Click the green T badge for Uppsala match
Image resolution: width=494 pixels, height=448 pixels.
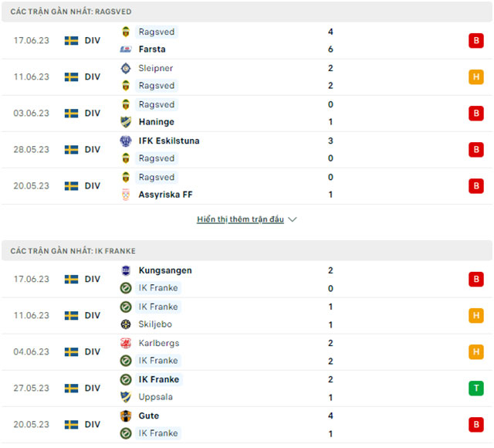(475, 389)
